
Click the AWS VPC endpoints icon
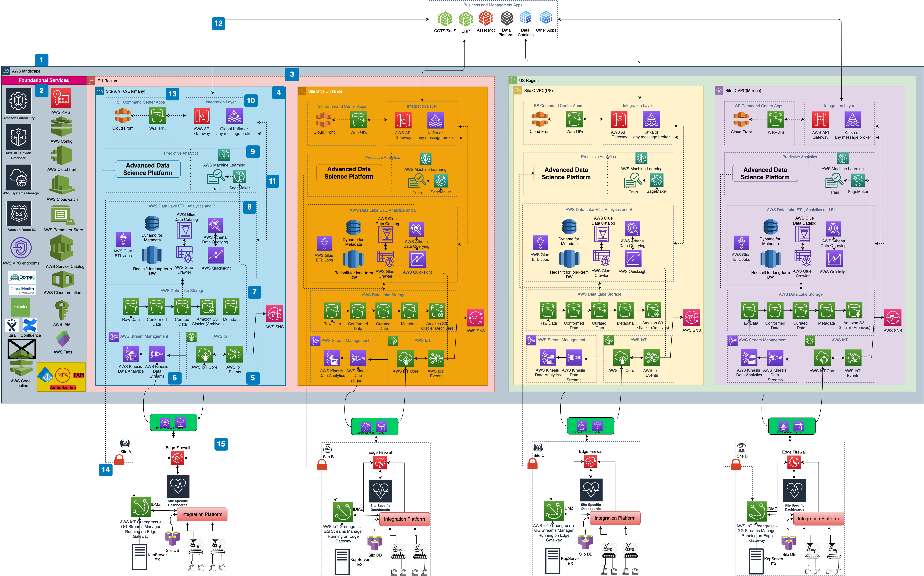[x=21, y=248]
